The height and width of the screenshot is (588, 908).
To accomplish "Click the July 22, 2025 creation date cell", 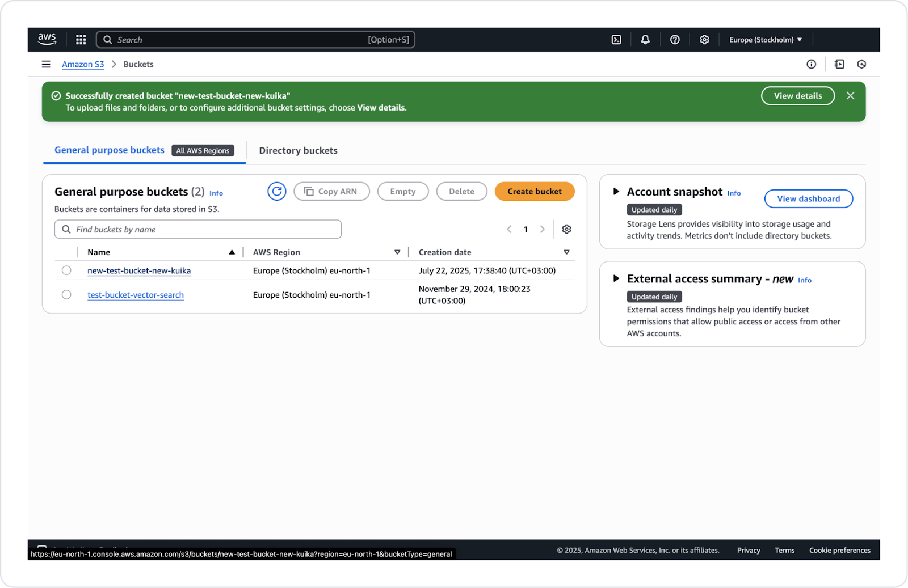I will click(487, 271).
